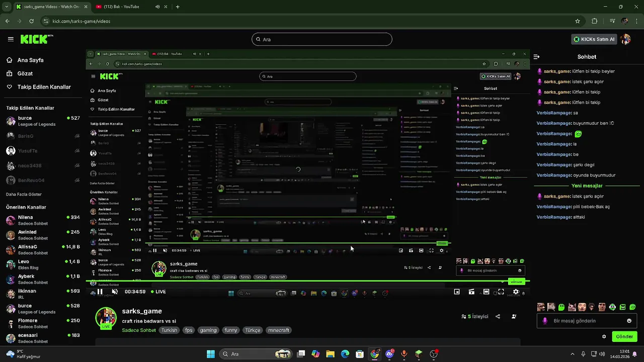Focus the Ara search field on Kick
644x362 pixels.
click(x=322, y=39)
